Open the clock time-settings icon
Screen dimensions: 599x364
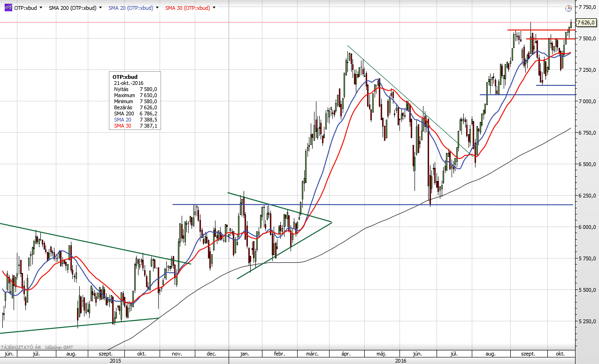click(x=568, y=8)
